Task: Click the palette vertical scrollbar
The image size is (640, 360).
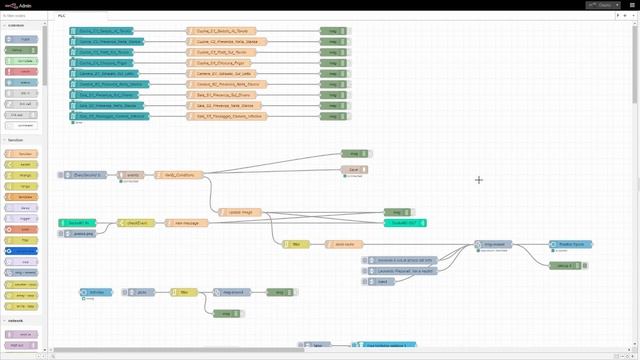Action: pos(44,55)
